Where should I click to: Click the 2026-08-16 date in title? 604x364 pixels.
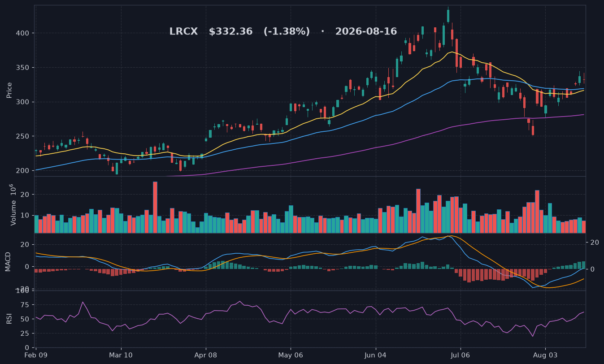(x=366, y=32)
